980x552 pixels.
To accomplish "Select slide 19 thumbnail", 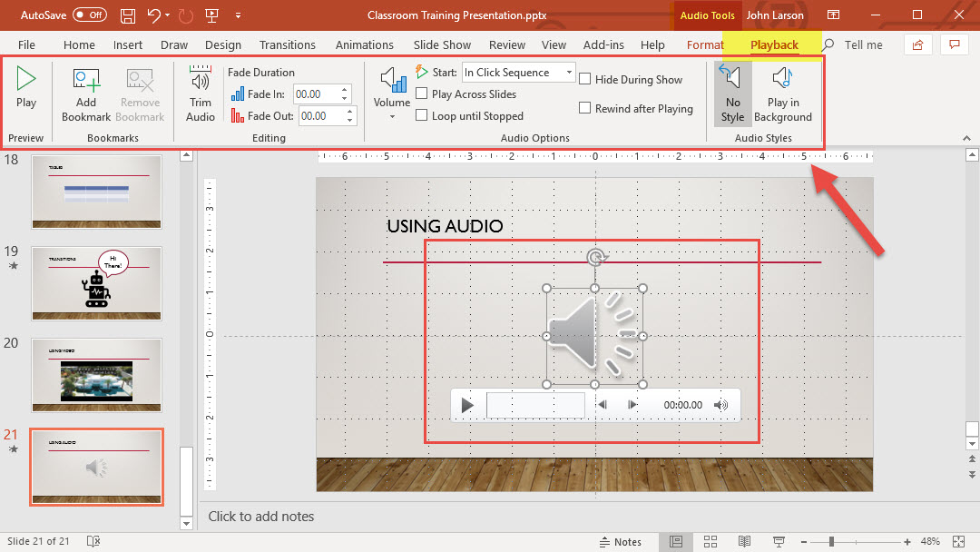I will pyautogui.click(x=96, y=282).
